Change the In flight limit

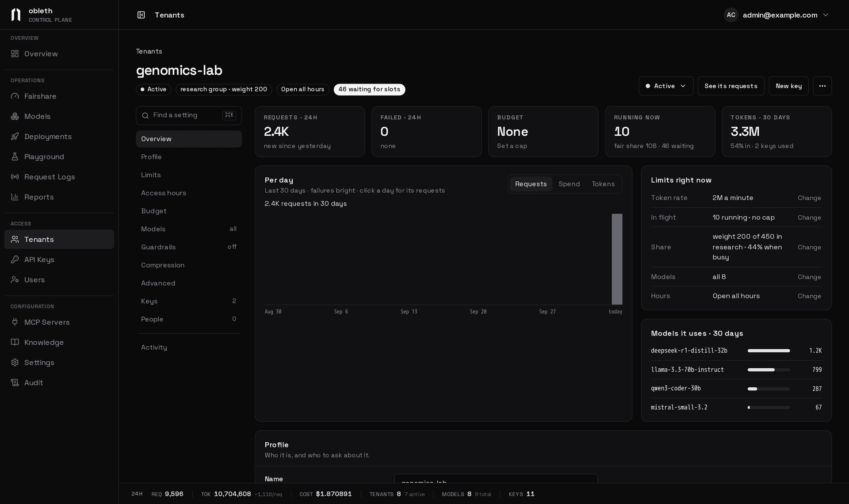(809, 218)
